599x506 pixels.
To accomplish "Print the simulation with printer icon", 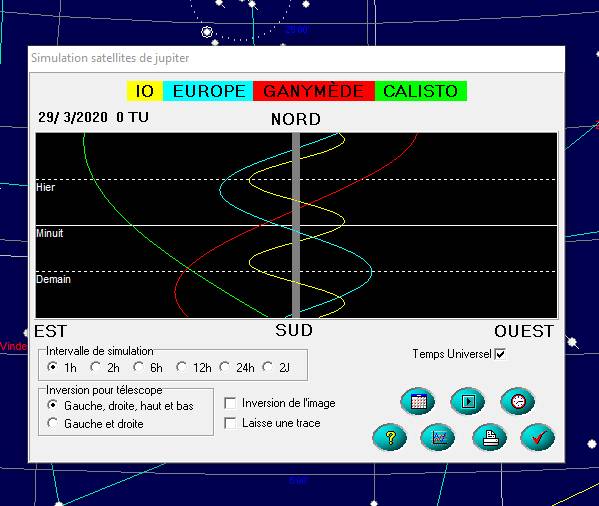I will (490, 437).
